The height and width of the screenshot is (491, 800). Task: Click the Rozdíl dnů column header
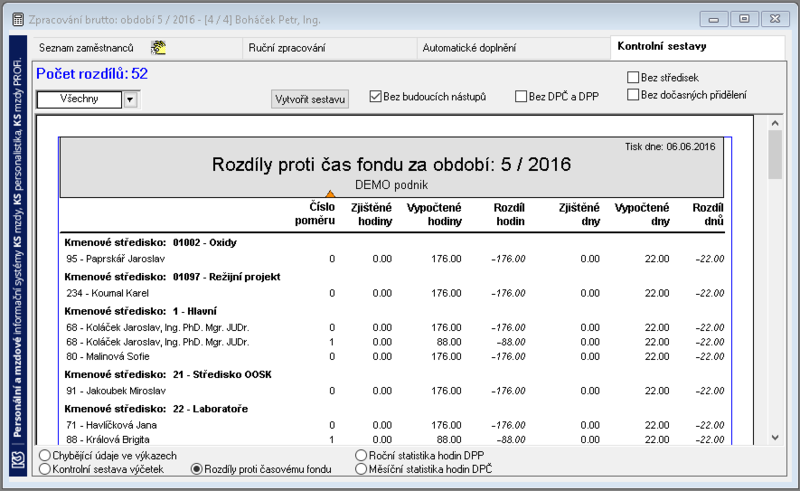708,214
